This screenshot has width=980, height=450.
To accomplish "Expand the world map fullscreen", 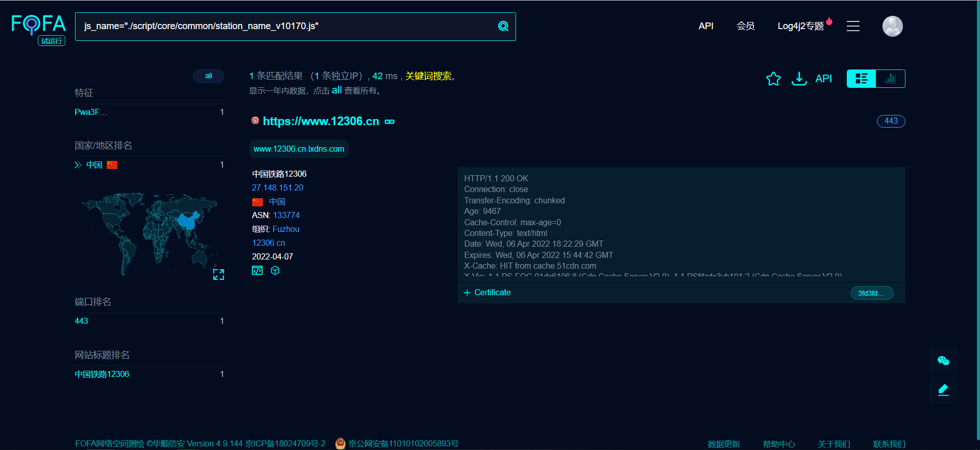I will (x=218, y=274).
